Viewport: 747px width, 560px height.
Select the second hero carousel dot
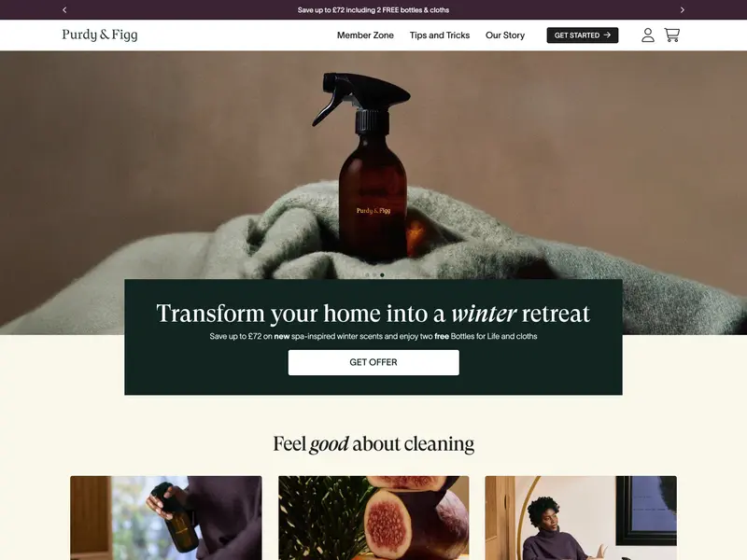(x=374, y=274)
